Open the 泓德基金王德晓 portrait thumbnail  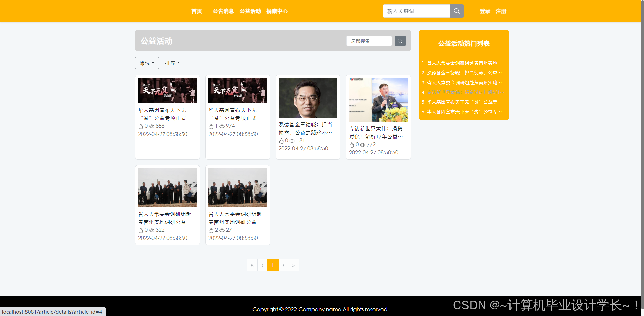(308, 98)
